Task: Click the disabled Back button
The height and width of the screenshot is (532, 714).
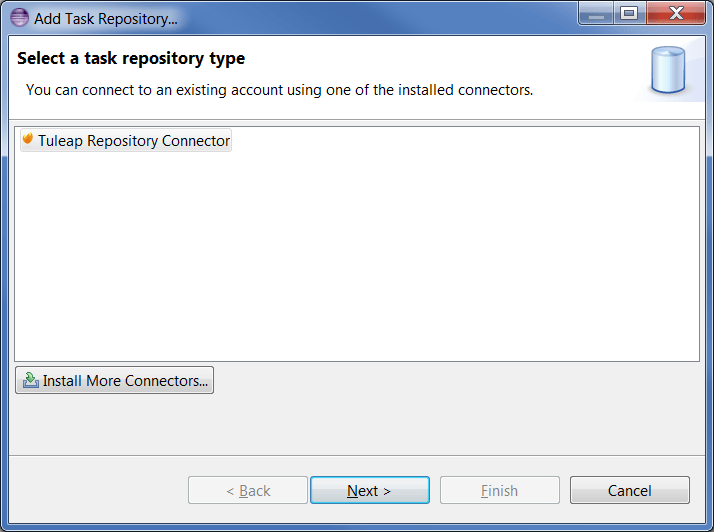Action: coord(248,490)
